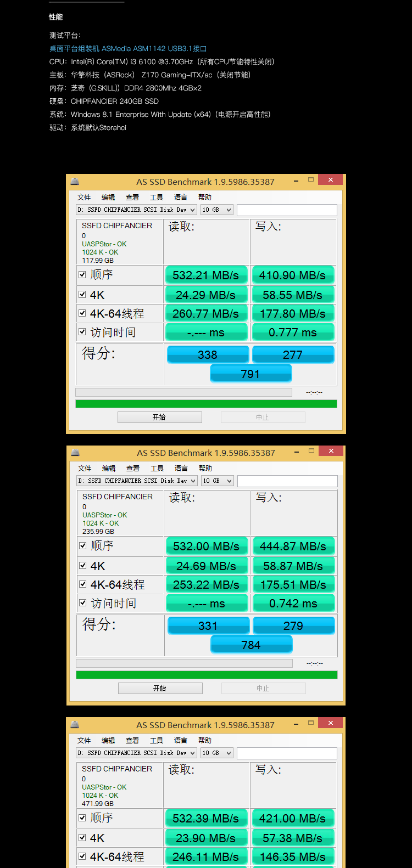The width and height of the screenshot is (412, 868).
Task: Open the 10 GB size dropdown in the 471.99 GB window
Action: 217,753
